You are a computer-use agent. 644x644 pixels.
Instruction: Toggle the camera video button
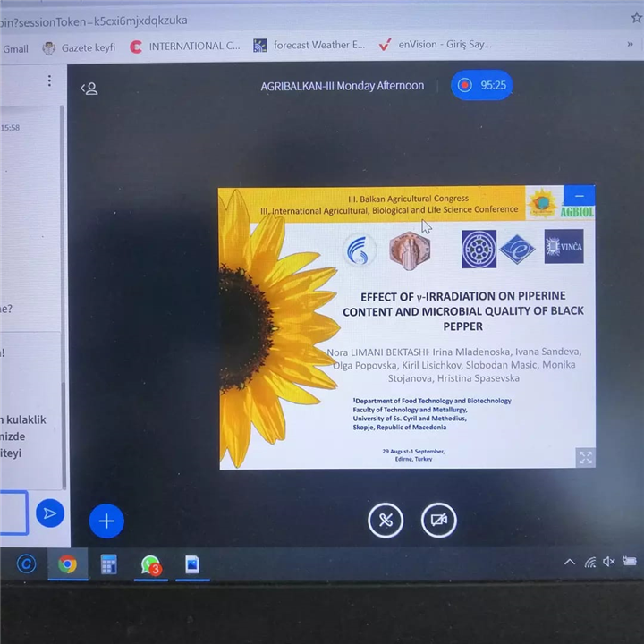click(438, 521)
